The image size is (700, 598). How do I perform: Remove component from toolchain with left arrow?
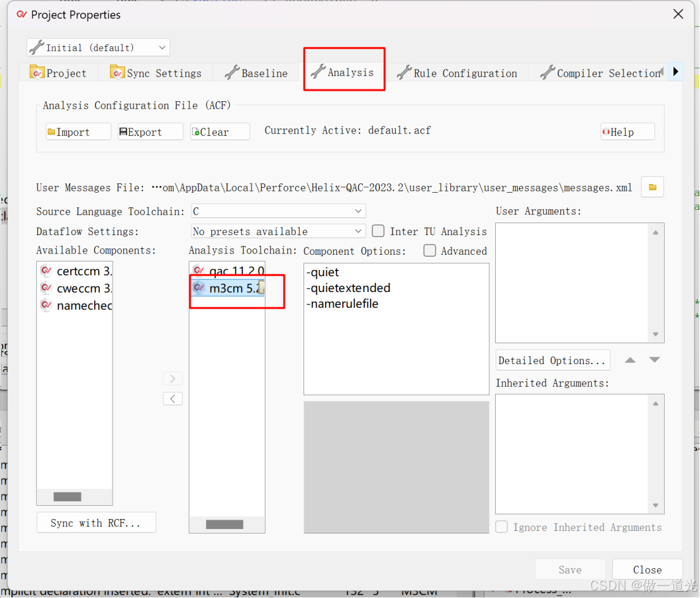pos(173,398)
